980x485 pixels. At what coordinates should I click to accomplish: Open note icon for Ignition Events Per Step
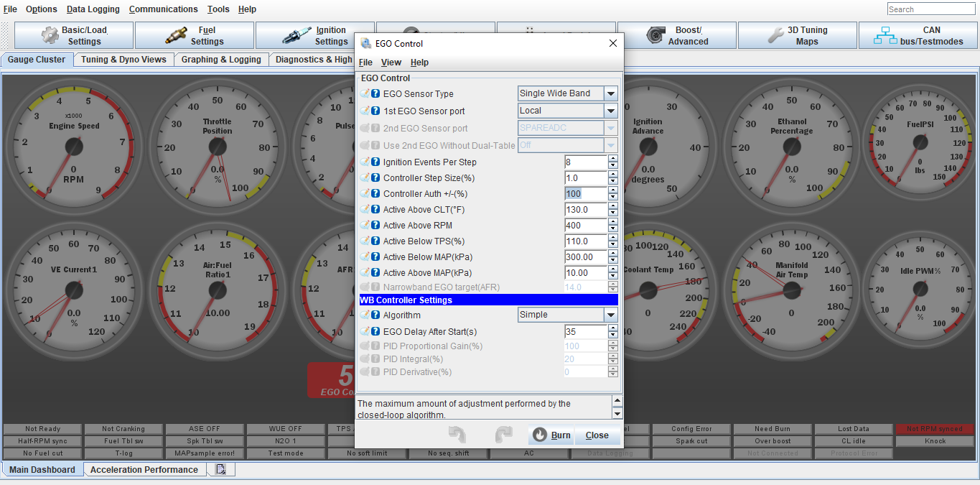365,162
